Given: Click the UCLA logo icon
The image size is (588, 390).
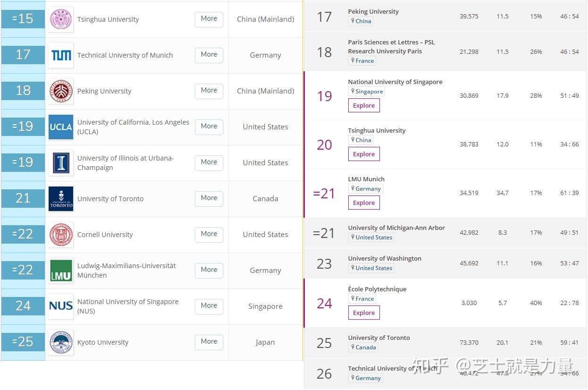Looking at the screenshot, I should pyautogui.click(x=61, y=127).
